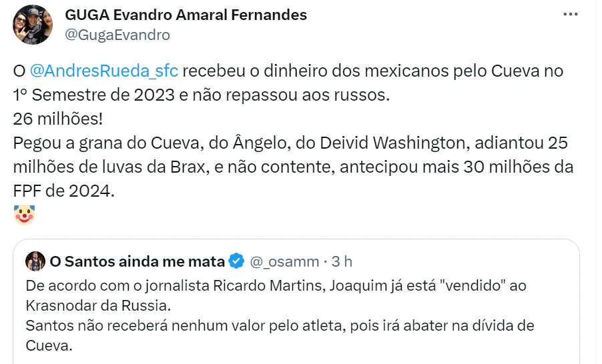Click the words 'FPF de 2024'
Screen dimensions: 602x364
pos(64,190)
